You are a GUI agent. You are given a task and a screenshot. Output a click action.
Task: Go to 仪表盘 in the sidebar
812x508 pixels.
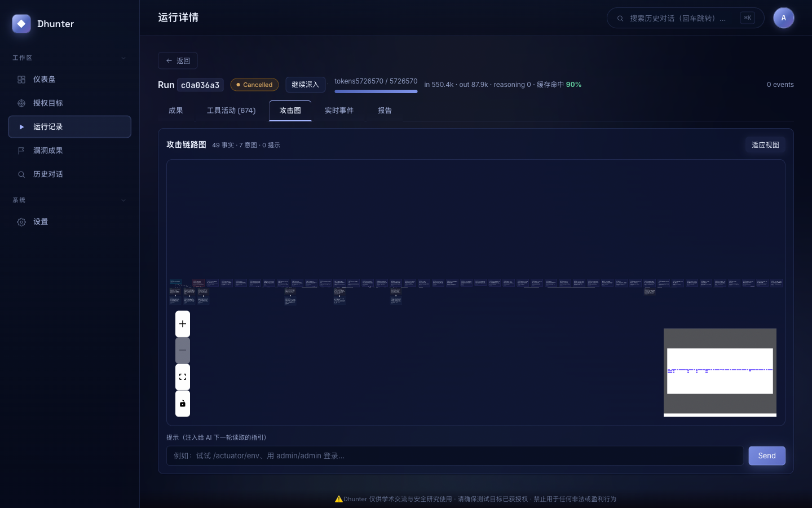pyautogui.click(x=70, y=80)
